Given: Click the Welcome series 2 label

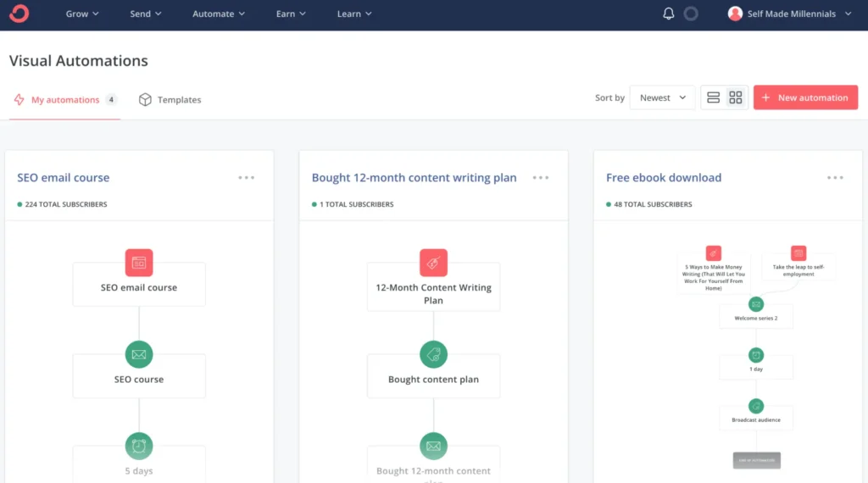Looking at the screenshot, I should tap(755, 318).
